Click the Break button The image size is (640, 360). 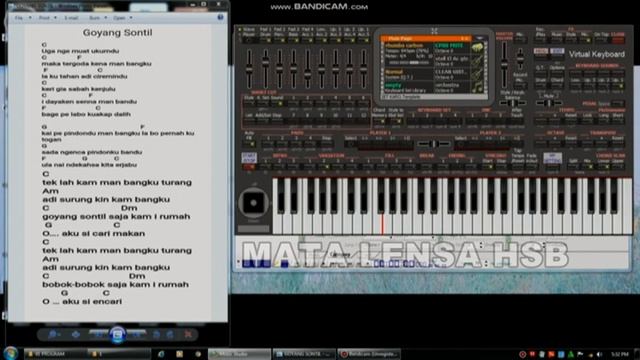[x=427, y=167]
